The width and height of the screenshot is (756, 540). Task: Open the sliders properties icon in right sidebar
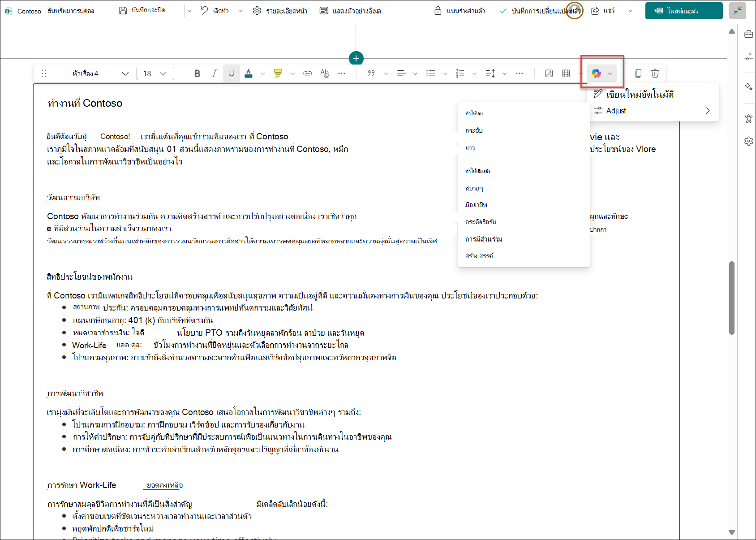[x=748, y=56]
